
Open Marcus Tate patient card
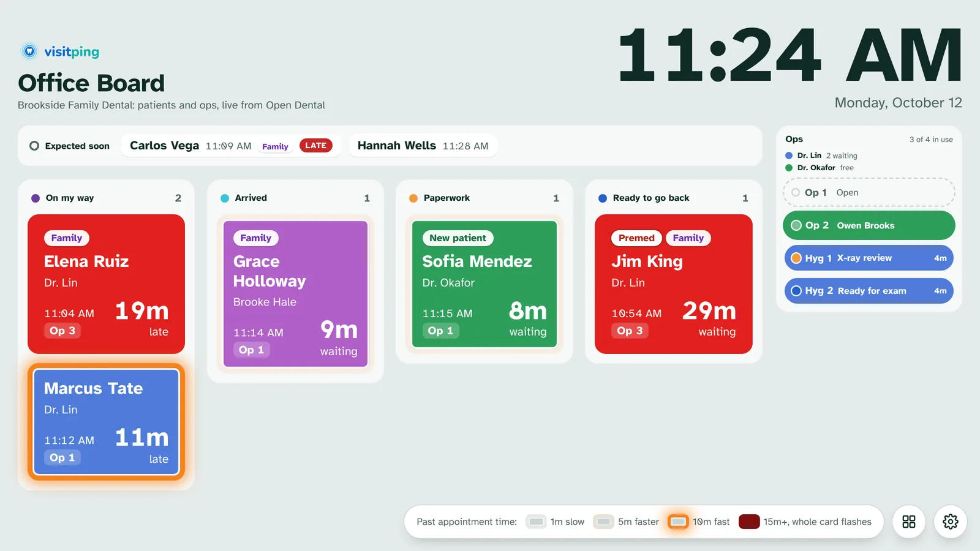106,422
